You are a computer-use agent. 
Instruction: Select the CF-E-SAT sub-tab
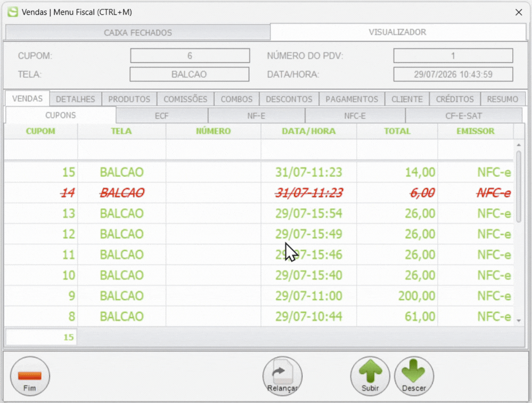(x=463, y=116)
